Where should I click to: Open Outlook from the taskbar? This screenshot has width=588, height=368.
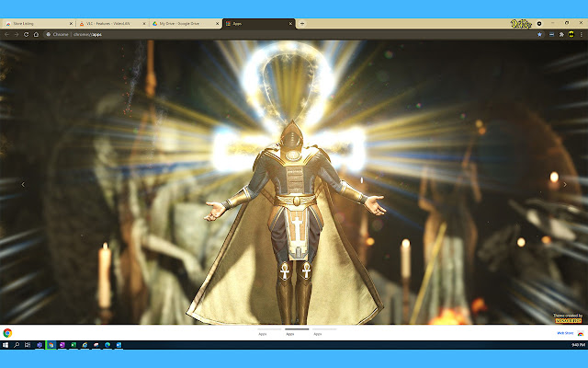(119, 345)
